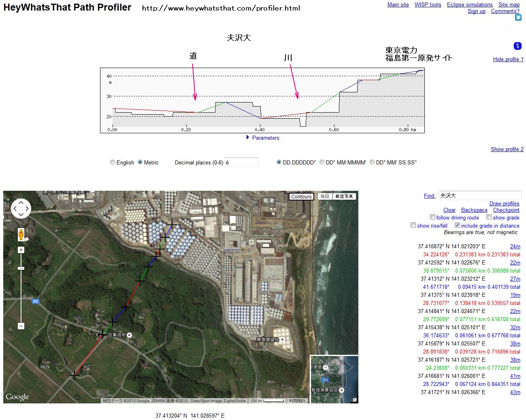
Task: Select the Street View pegman icon
Action: point(21,235)
